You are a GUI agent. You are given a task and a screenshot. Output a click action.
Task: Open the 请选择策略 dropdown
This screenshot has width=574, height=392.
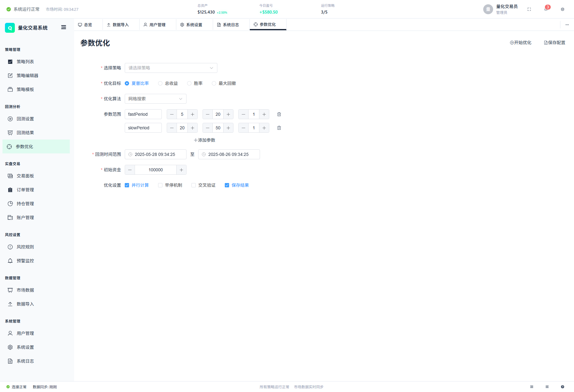click(x=171, y=68)
